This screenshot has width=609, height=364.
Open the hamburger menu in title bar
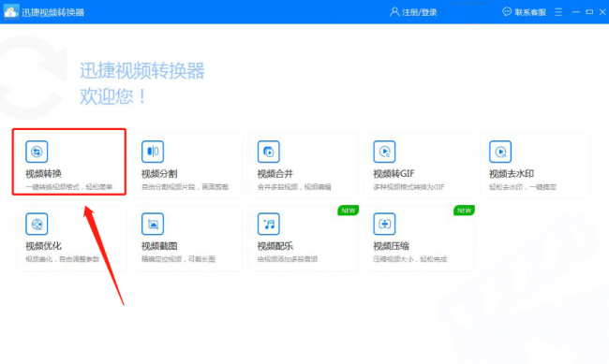coord(558,12)
